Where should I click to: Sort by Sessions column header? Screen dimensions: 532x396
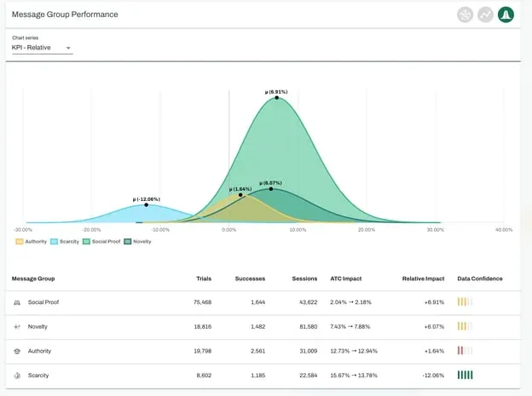(304, 278)
